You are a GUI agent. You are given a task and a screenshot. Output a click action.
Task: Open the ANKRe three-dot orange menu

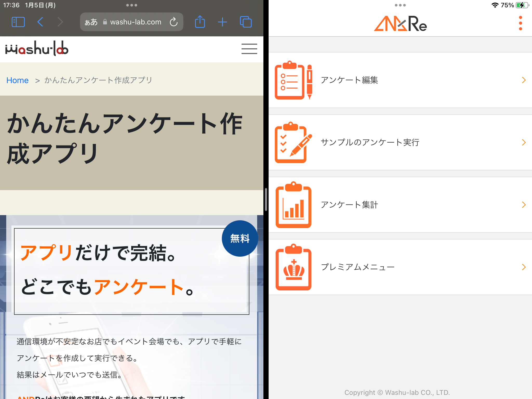pos(520,23)
